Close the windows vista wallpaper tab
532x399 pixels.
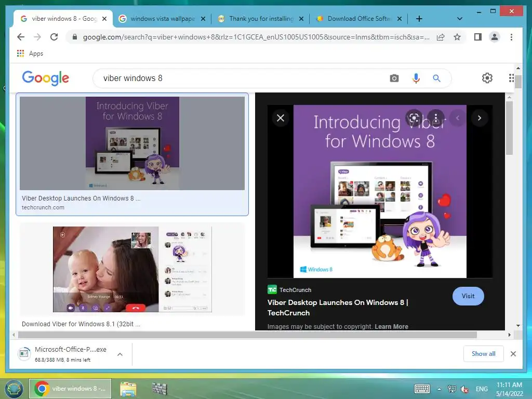[x=203, y=19]
